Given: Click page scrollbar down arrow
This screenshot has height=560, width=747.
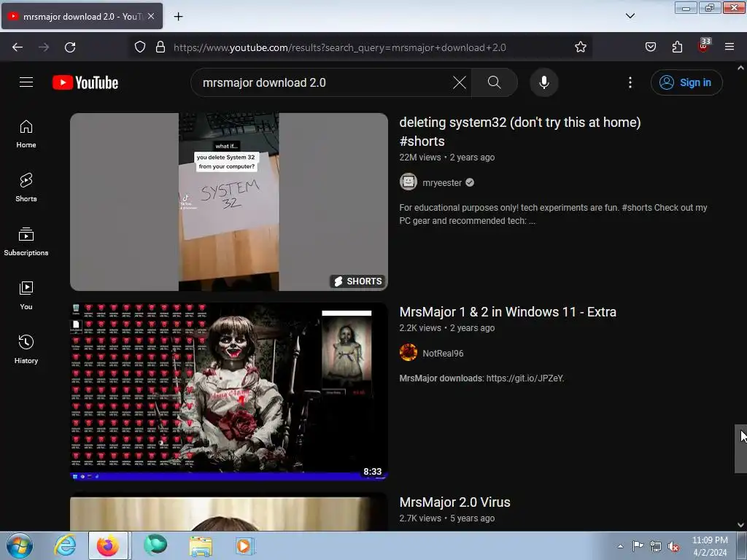Looking at the screenshot, I should point(741,525).
